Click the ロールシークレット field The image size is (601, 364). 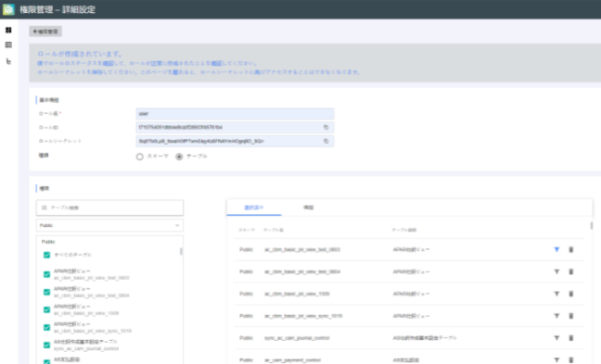[235, 141]
